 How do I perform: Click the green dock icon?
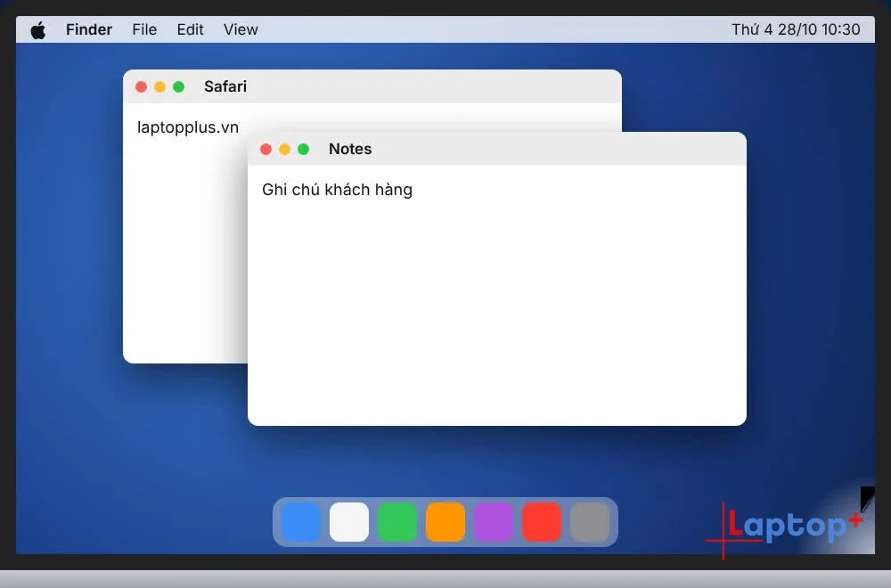[397, 521]
